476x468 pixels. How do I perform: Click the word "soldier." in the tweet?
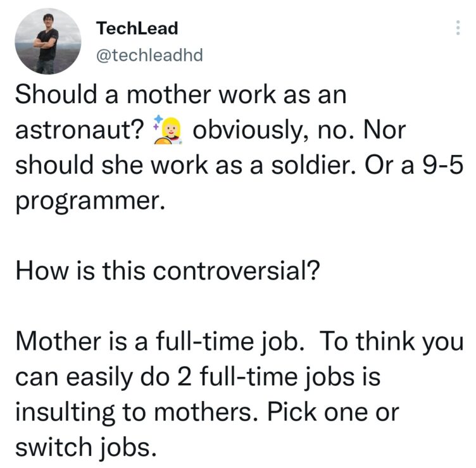point(313,165)
